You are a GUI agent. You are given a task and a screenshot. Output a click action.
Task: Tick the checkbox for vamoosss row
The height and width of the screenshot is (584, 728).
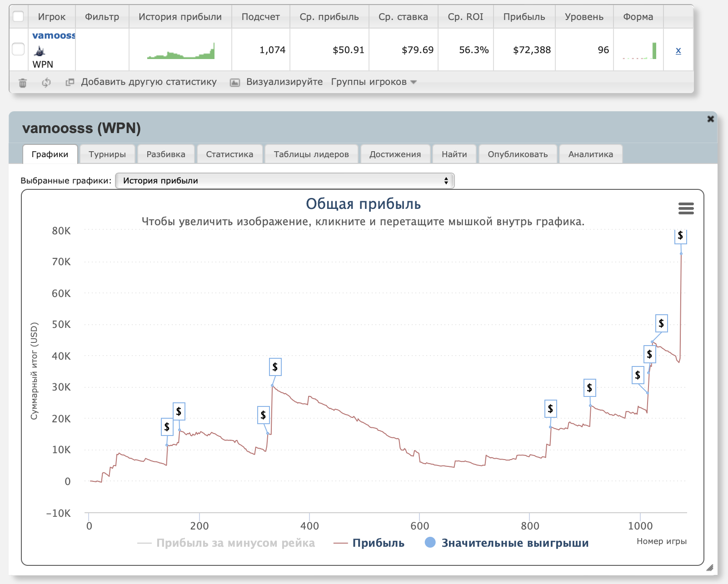point(18,49)
